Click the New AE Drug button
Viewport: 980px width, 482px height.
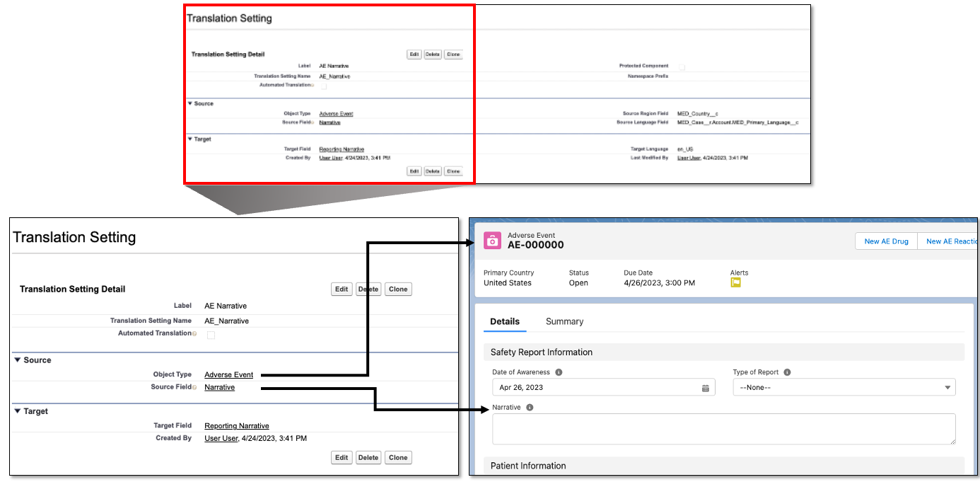click(886, 241)
